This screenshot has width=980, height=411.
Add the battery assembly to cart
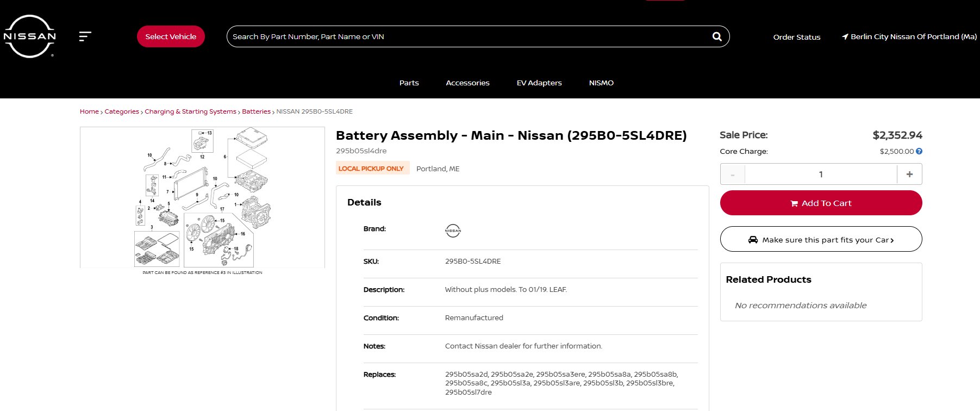[821, 203]
